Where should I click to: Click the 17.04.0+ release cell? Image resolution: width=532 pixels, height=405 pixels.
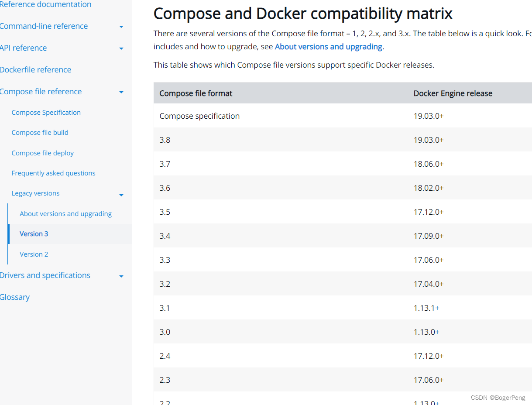[x=429, y=284]
